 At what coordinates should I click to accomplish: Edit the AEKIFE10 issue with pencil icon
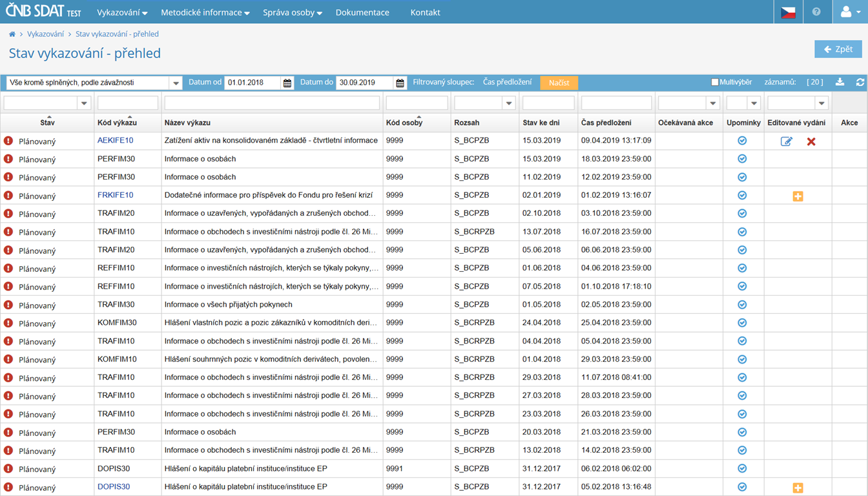(x=786, y=141)
